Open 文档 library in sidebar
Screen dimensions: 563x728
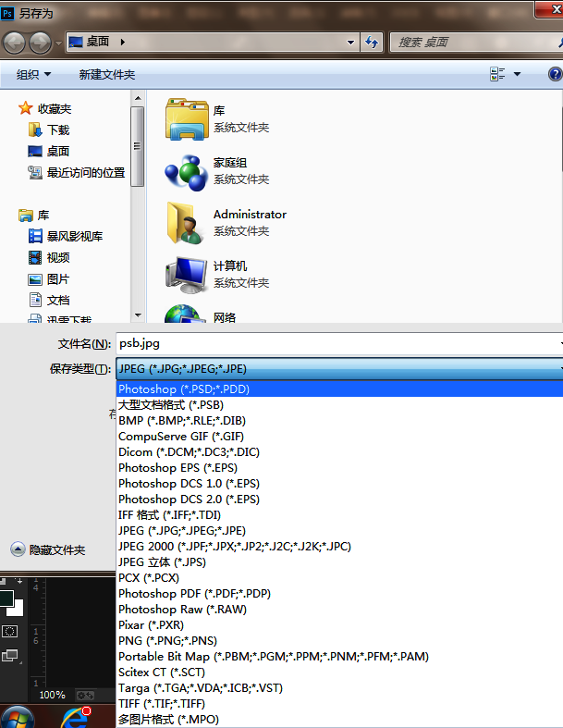click(x=49, y=301)
